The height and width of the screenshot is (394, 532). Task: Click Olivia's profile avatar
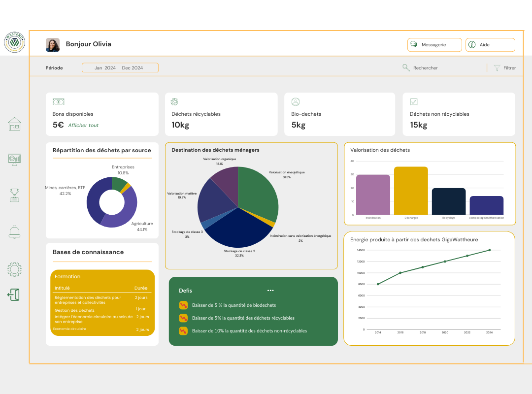(x=53, y=45)
